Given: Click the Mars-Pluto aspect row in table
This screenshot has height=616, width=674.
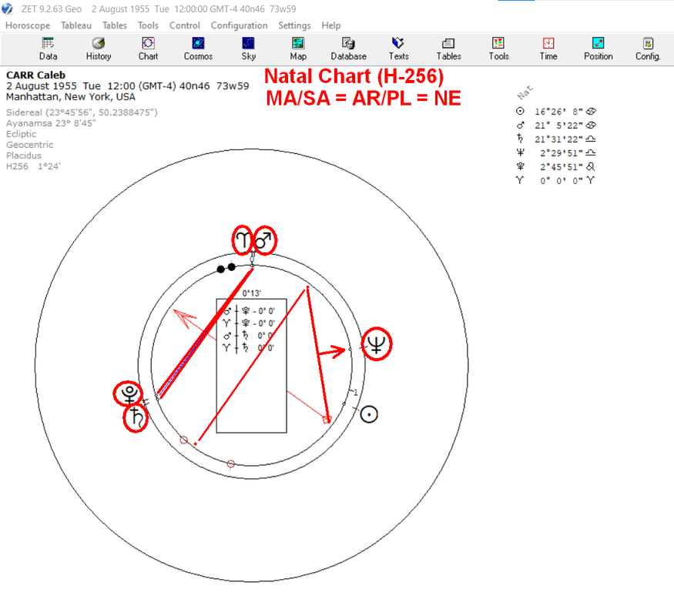Looking at the screenshot, I should 250,311.
